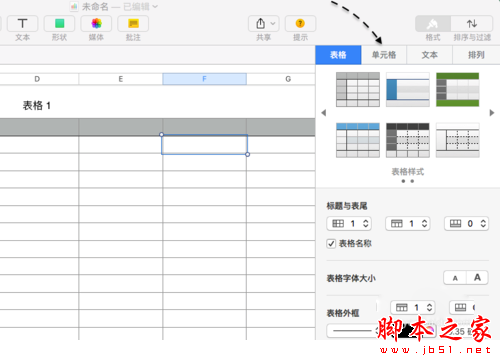Open Sort & Filter (排序与过滤) panel
Screen dimensions: 503x361
(472, 24)
